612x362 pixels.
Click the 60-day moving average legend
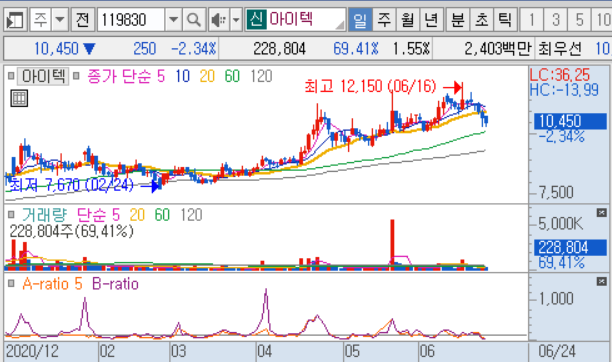(x=232, y=76)
